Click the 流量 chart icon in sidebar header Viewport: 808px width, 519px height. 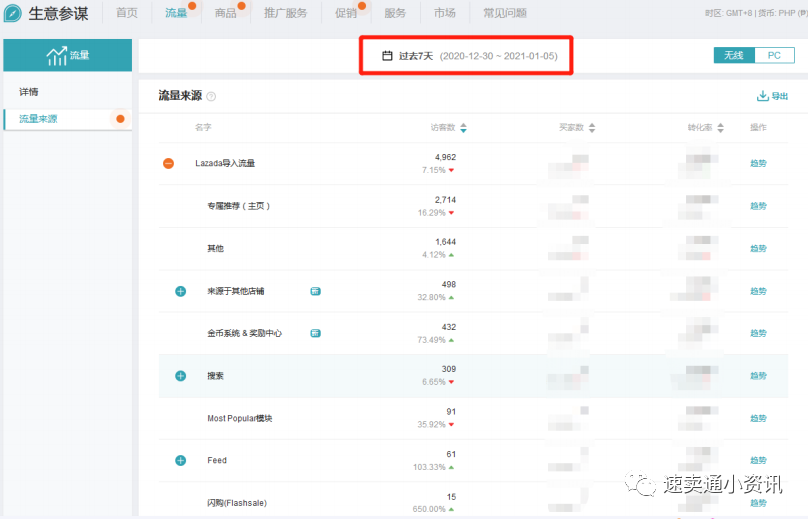click(x=57, y=55)
